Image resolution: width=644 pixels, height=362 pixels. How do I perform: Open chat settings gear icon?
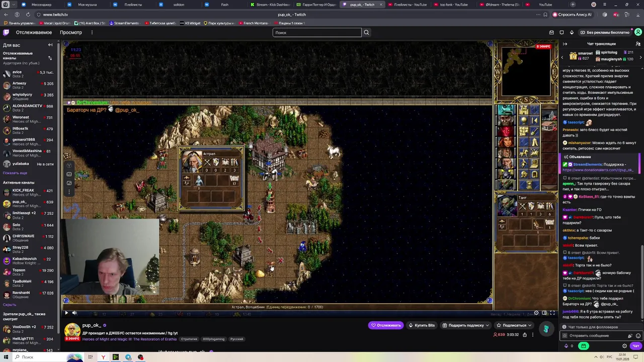(625, 346)
